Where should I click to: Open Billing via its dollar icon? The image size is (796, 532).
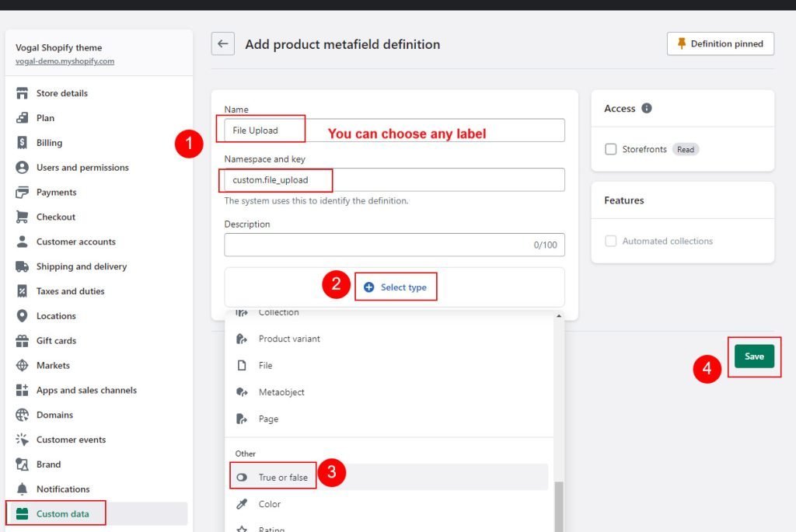point(22,142)
